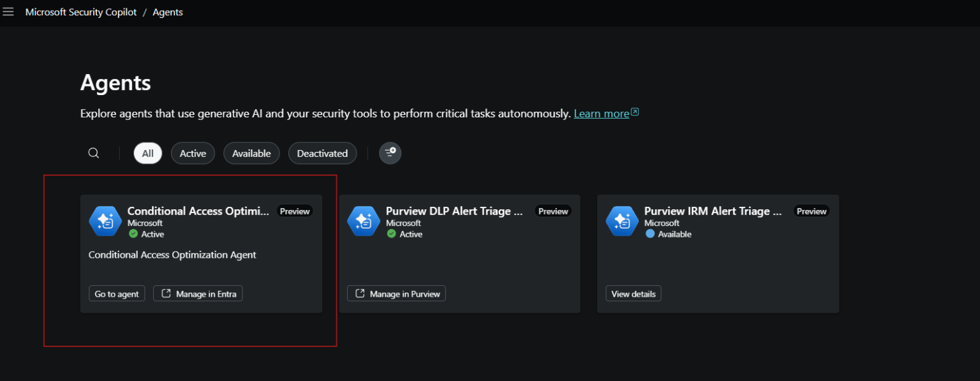Select the Conditional Access Optimization Agent hexagon icon
This screenshot has height=381, width=980.
105,220
